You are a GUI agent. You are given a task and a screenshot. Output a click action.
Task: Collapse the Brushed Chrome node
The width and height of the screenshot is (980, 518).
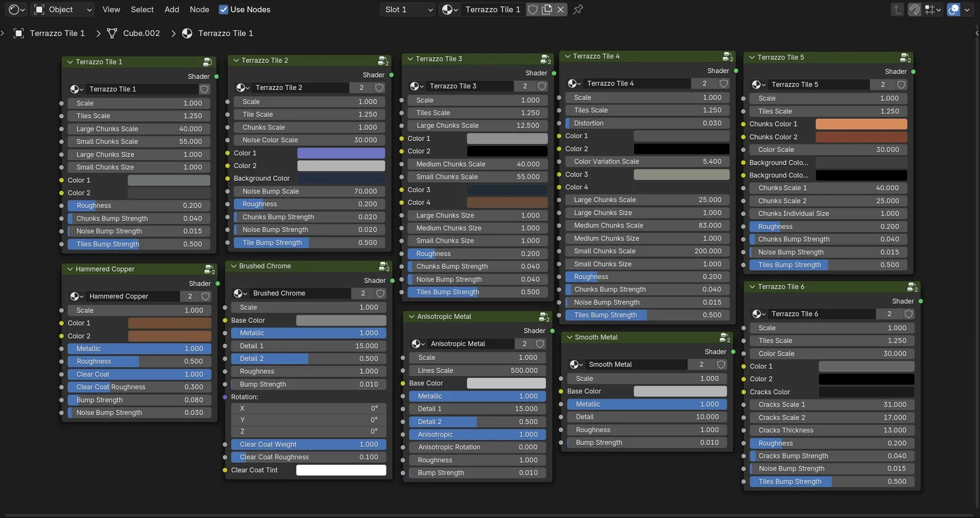point(234,266)
